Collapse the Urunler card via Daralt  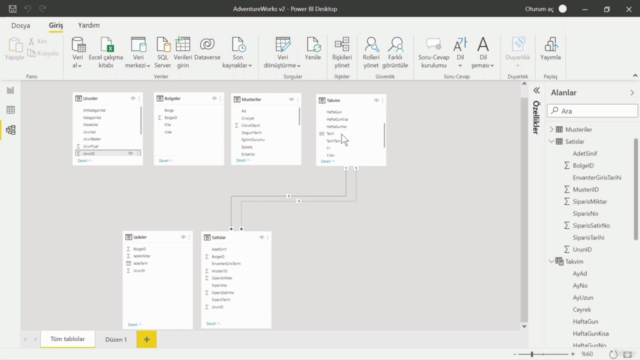pos(84,161)
